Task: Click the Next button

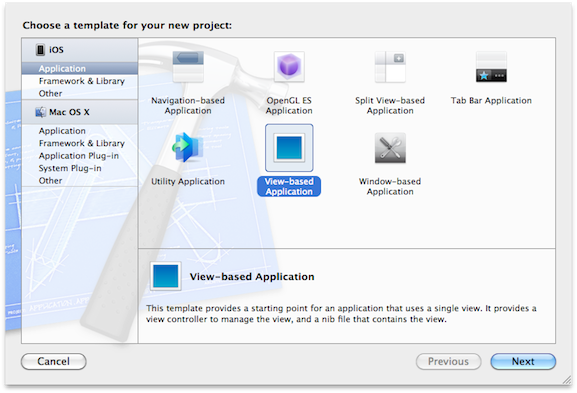Action: click(x=523, y=361)
